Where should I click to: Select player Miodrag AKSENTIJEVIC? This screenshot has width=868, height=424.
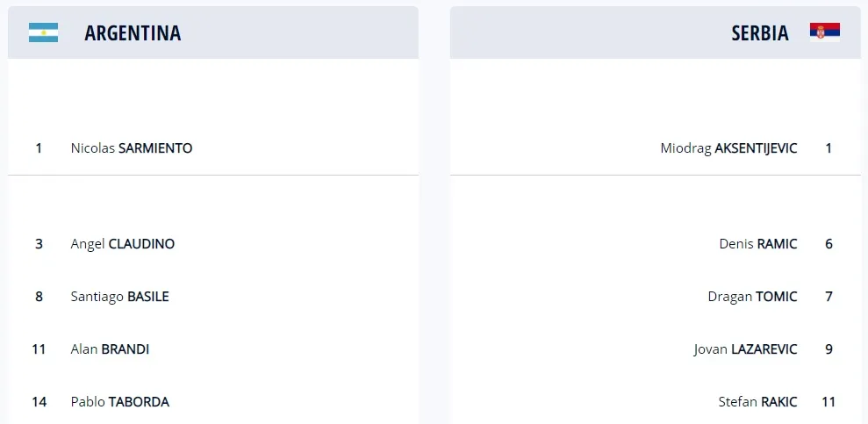click(x=728, y=148)
